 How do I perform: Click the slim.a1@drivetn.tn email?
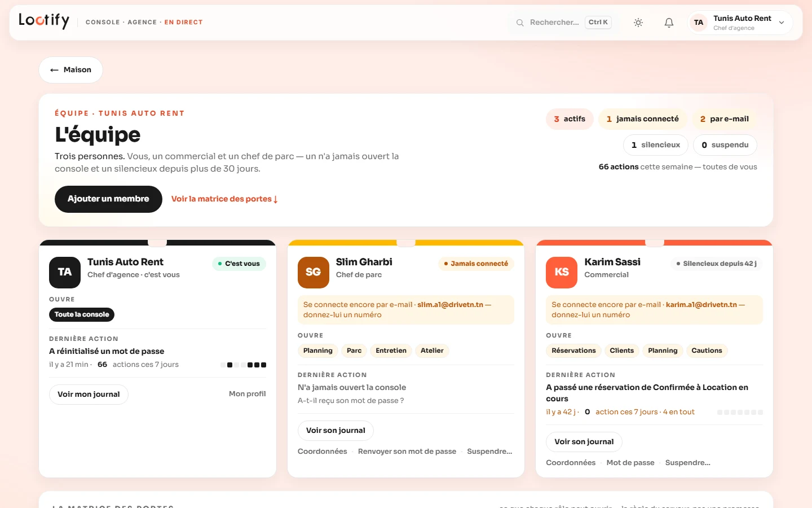click(x=450, y=305)
